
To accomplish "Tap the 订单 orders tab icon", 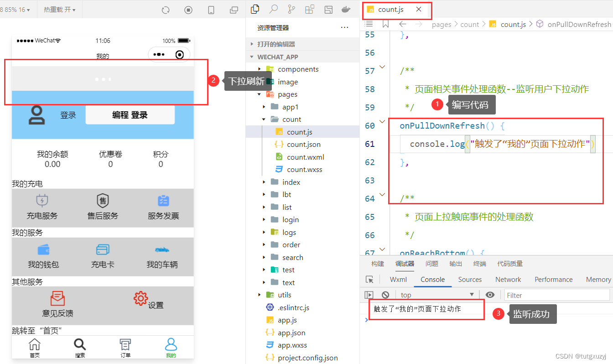I will [125, 345].
